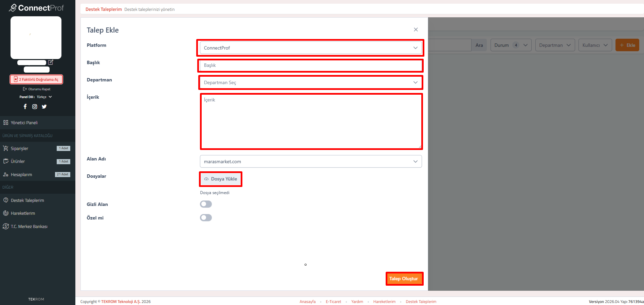Open the Instagram social icon
Image resolution: width=644 pixels, height=305 pixels.
[x=35, y=107]
